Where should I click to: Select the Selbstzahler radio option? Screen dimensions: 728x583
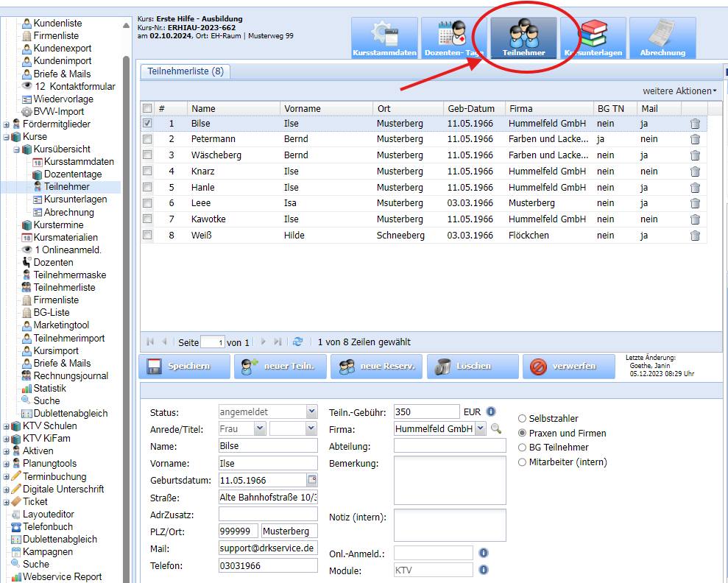(x=522, y=419)
